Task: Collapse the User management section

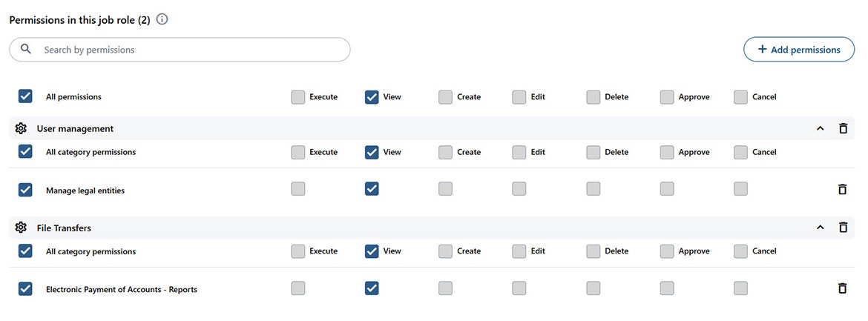Action: (820, 128)
